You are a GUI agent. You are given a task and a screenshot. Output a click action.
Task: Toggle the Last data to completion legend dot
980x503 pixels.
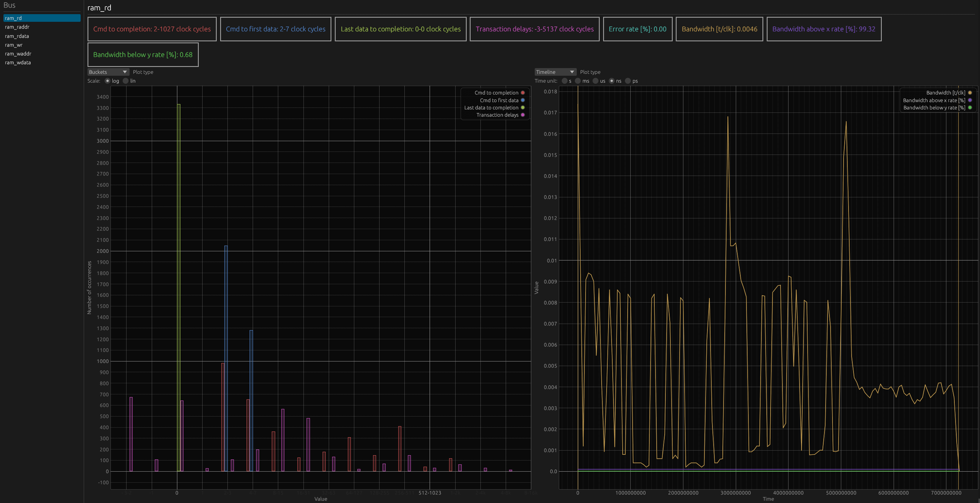522,107
